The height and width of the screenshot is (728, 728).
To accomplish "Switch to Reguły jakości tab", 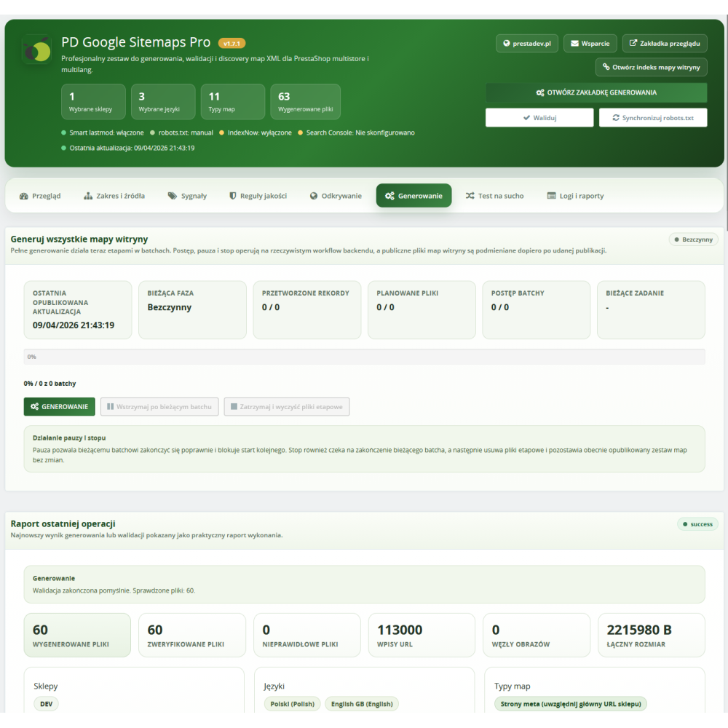I will click(258, 196).
